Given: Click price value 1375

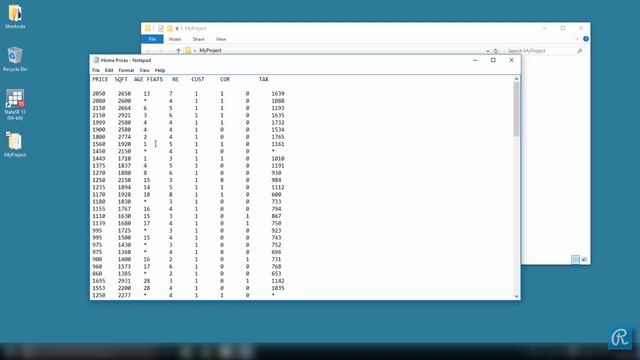Looking at the screenshot, I should tap(99, 166).
